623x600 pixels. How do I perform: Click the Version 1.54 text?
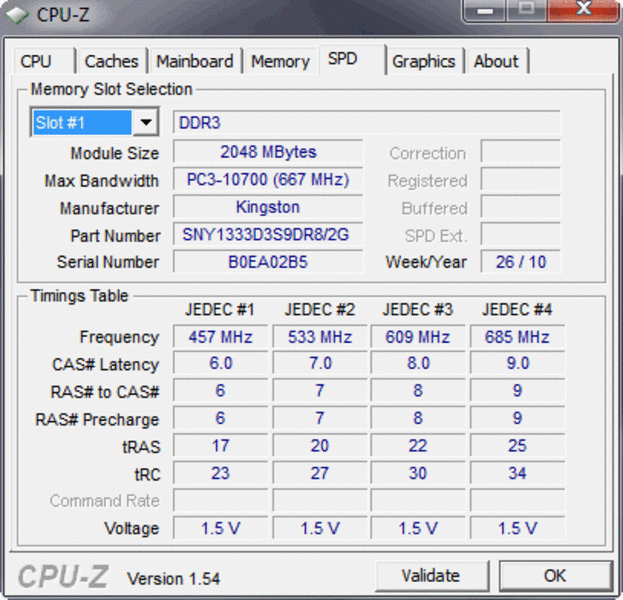point(173,579)
